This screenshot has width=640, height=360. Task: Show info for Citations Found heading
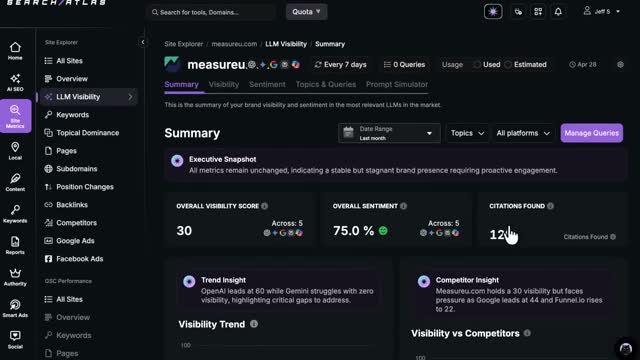tap(551, 206)
